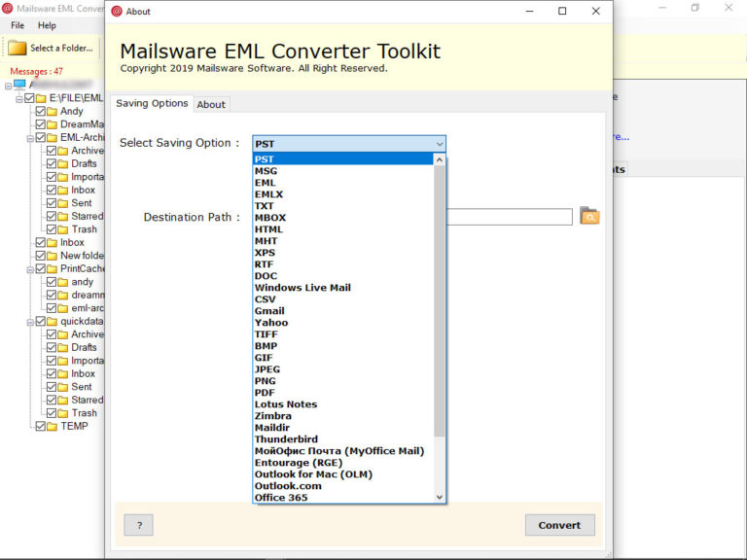This screenshot has height=560, width=747.
Task: Select CSV in the saving list
Action: [x=343, y=299]
